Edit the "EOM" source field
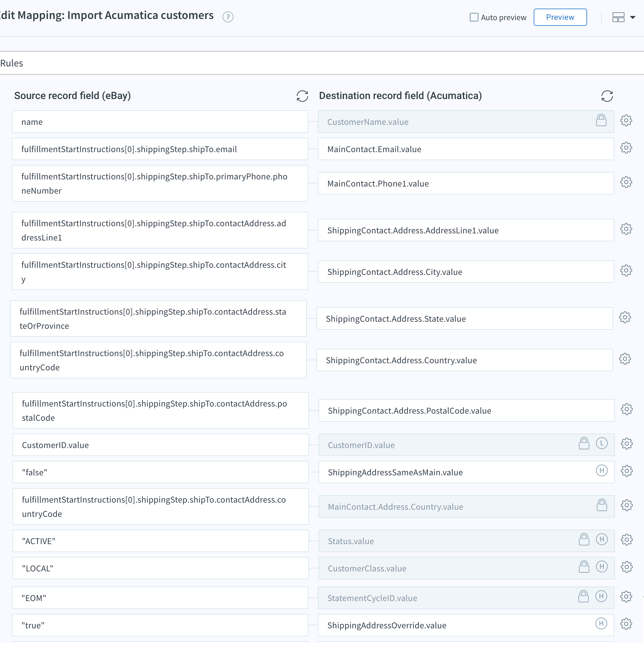This screenshot has width=644, height=647. [x=160, y=598]
